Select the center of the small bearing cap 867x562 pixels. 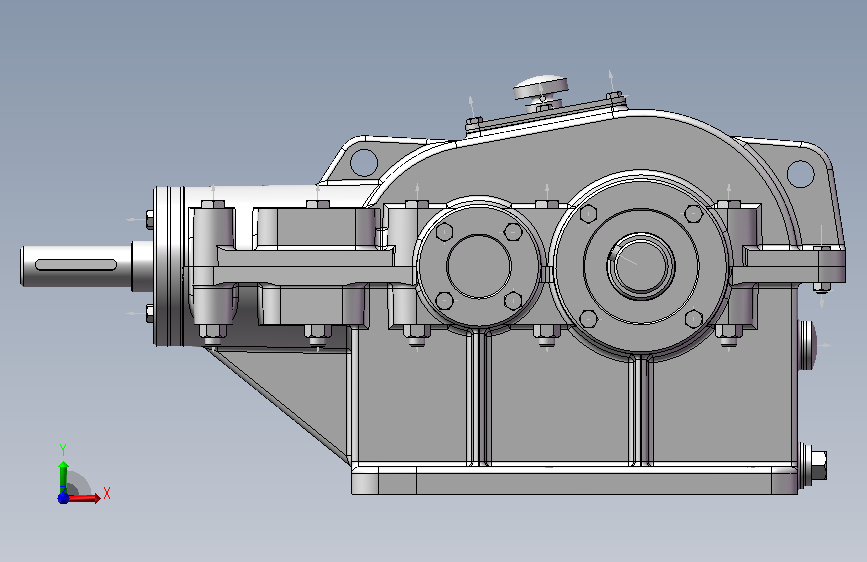[x=479, y=266]
